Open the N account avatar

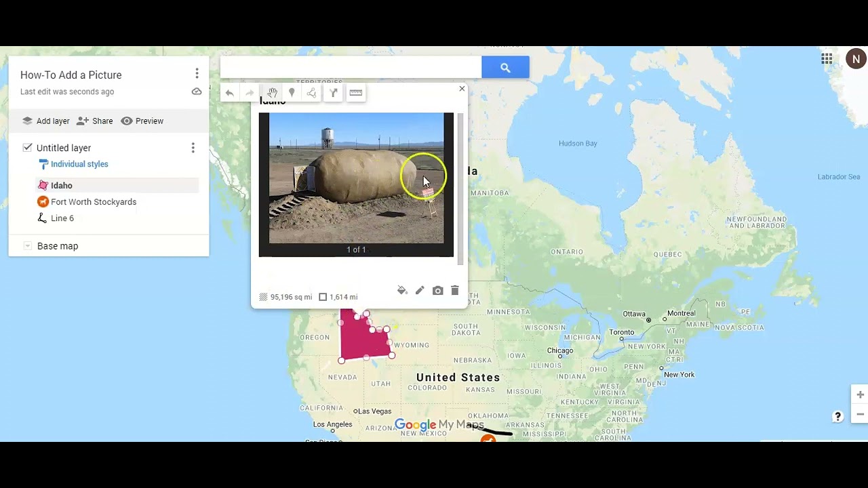[856, 59]
